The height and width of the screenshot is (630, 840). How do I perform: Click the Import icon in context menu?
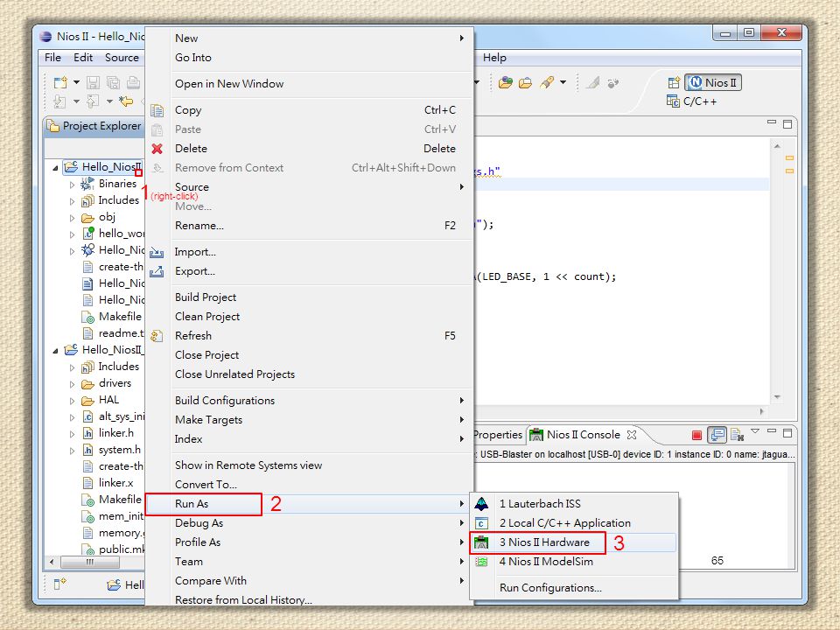pyautogui.click(x=157, y=252)
